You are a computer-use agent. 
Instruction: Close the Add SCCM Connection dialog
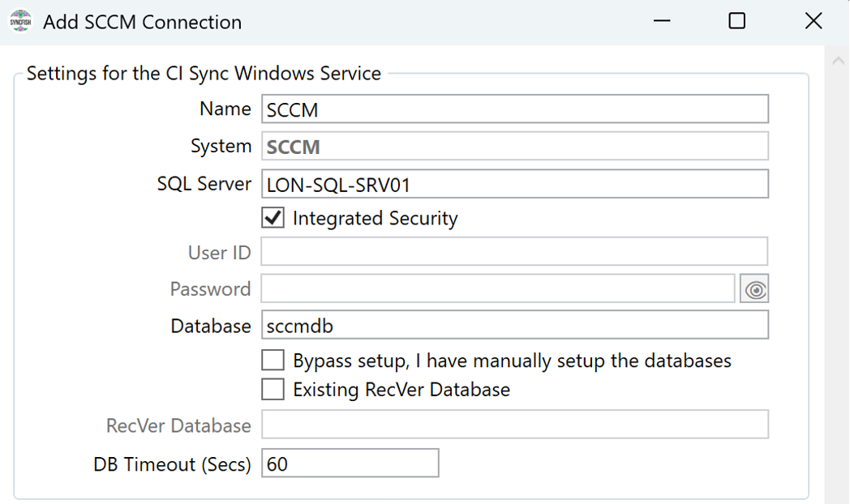(814, 21)
